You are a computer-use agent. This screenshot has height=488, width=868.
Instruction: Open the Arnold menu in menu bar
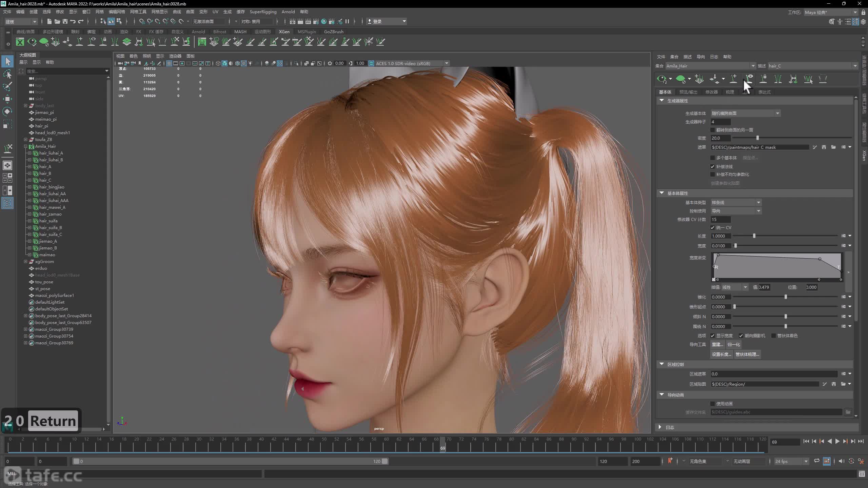[288, 12]
